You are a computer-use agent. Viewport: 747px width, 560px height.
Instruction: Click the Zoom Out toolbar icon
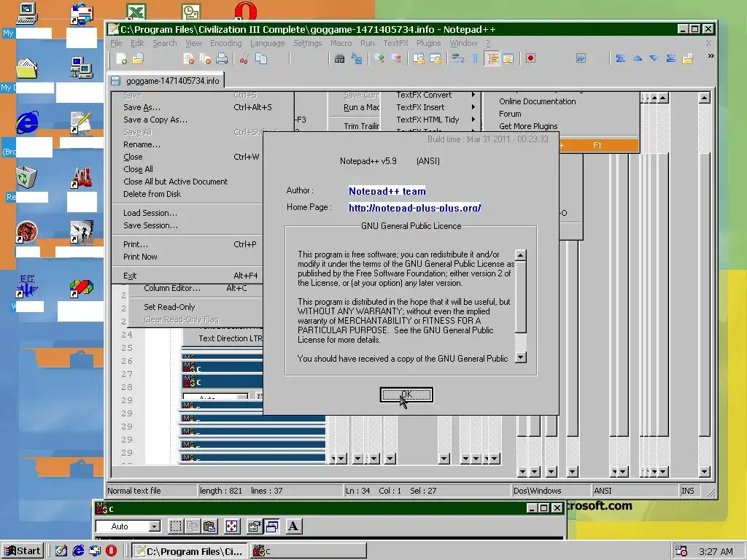click(x=396, y=59)
